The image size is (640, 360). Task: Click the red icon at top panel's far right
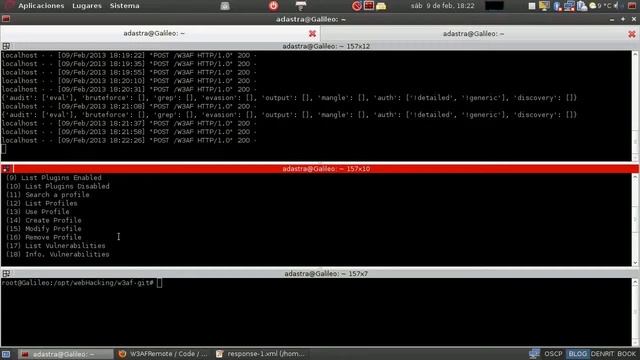coord(632,6)
